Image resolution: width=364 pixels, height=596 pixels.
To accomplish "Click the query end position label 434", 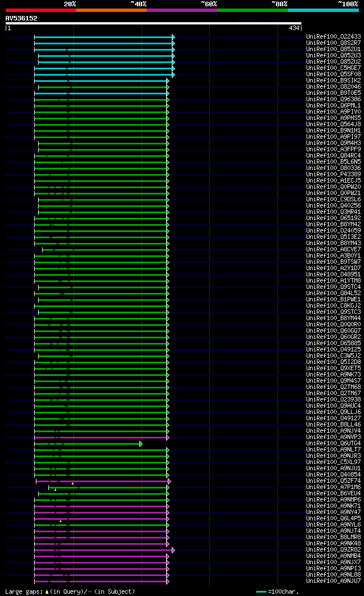I will point(294,28).
